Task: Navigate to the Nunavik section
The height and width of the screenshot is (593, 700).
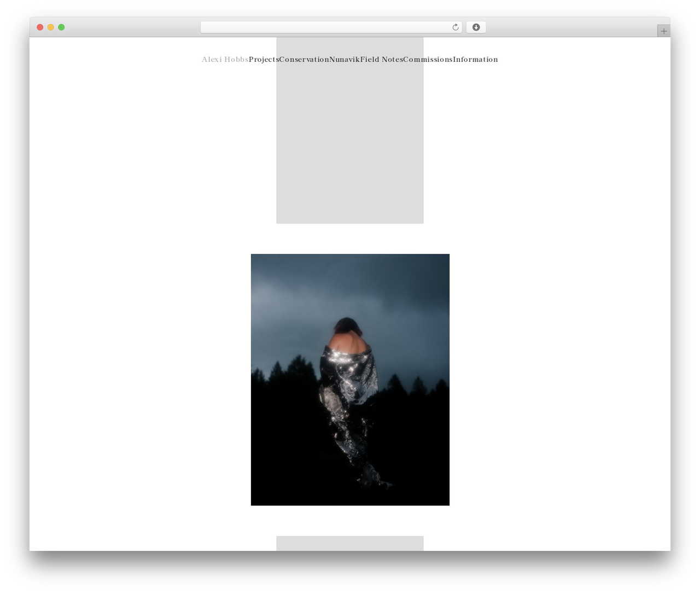Action: pos(345,60)
